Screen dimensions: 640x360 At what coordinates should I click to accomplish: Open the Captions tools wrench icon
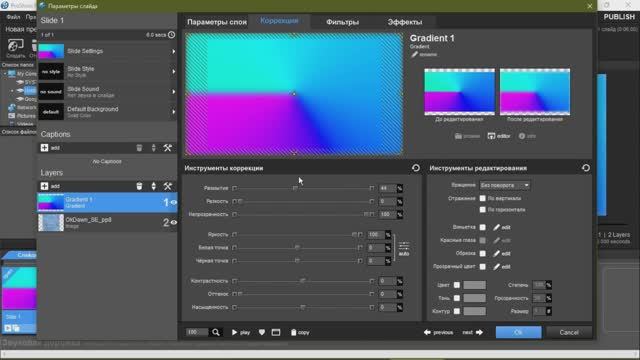[167, 148]
